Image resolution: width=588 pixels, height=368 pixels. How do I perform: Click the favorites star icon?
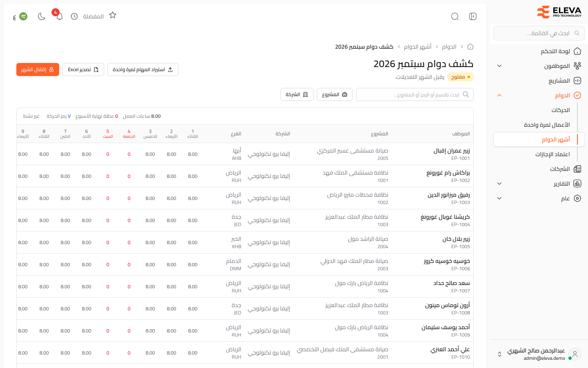click(x=113, y=15)
